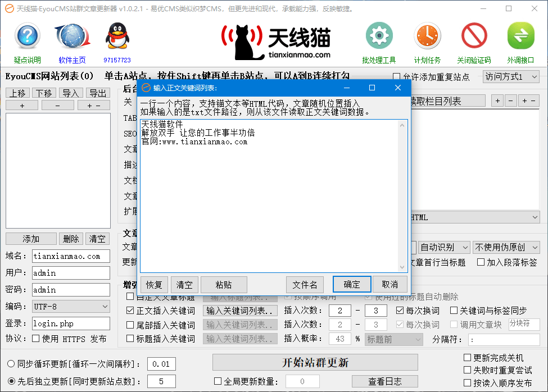
Task: Click 输入关键词列表 button for 正文插入关键词
Action: [x=240, y=311]
